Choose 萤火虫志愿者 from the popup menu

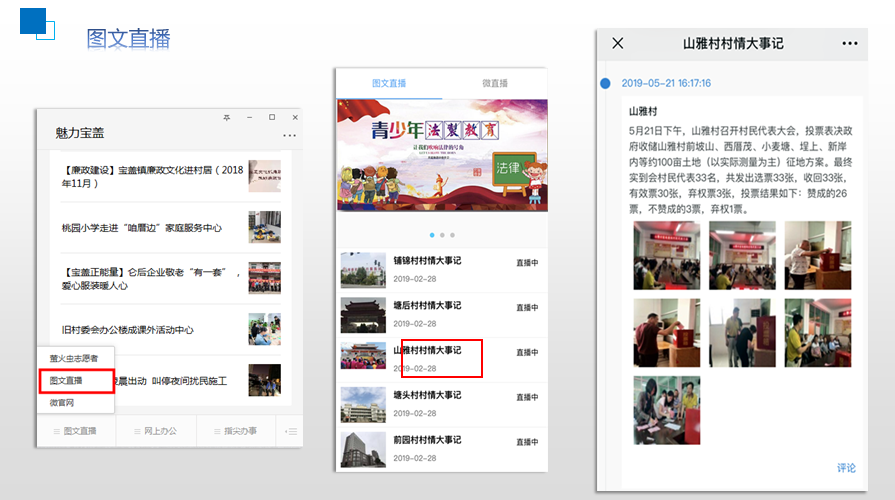click(x=74, y=358)
